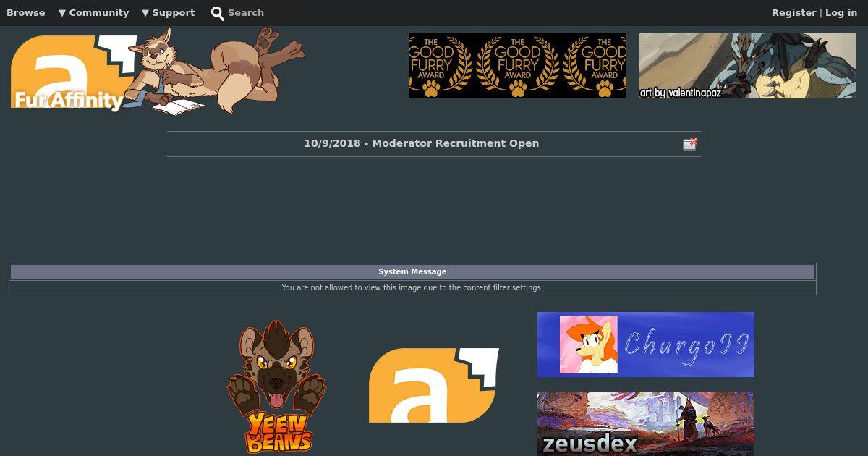Image resolution: width=868 pixels, height=456 pixels.
Task: Open the art by valentinapaz banner
Action: tap(747, 66)
